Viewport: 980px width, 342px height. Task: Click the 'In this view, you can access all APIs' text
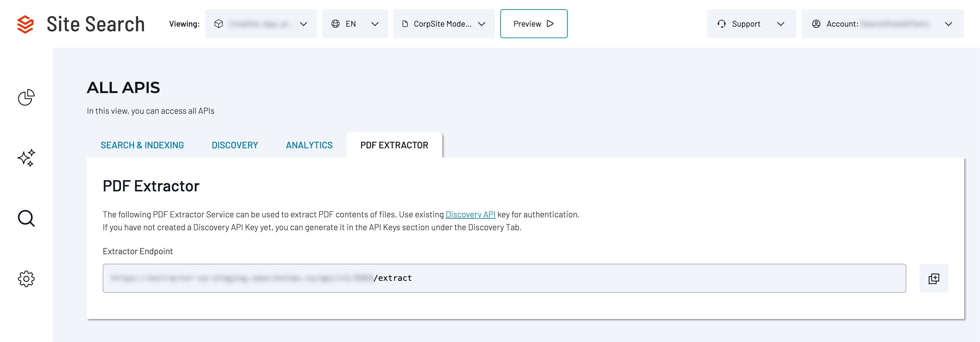[151, 111]
